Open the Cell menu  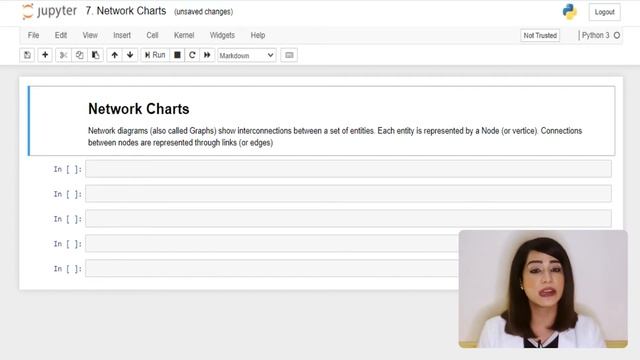(x=152, y=35)
